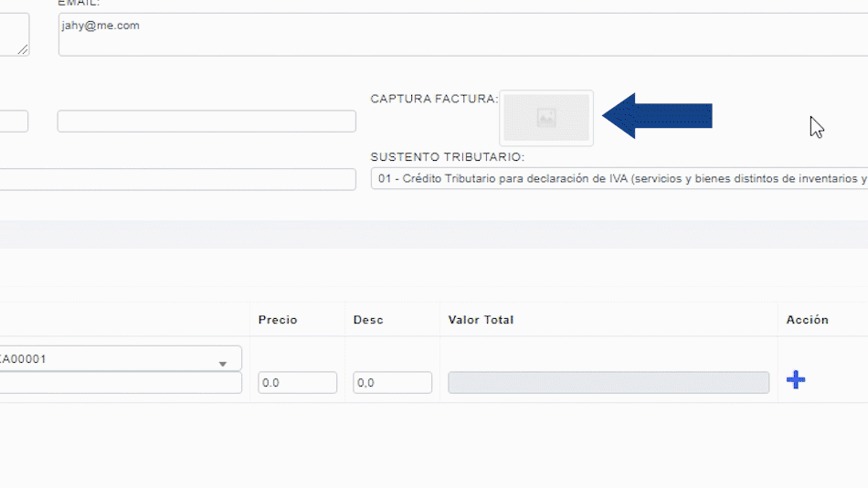The image size is (868, 488).
Task: Click the blue plus icon under Acción
Action: pos(796,380)
